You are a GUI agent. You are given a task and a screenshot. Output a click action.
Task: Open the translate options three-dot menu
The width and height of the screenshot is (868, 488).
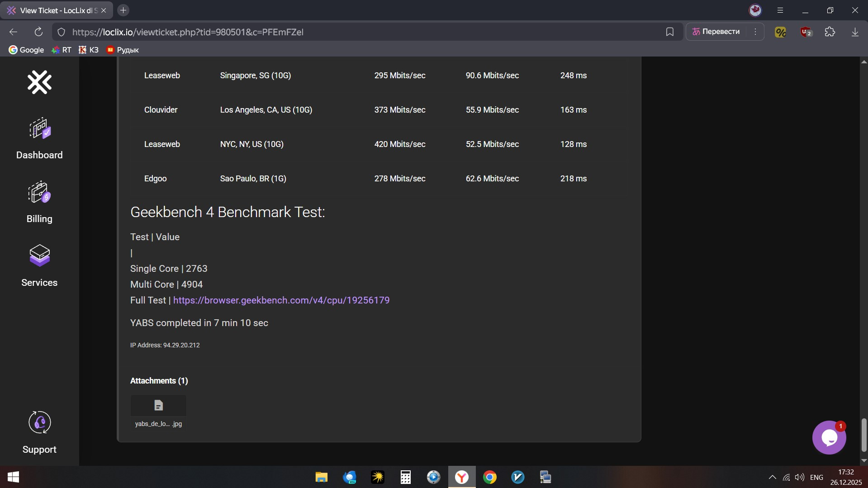click(755, 32)
